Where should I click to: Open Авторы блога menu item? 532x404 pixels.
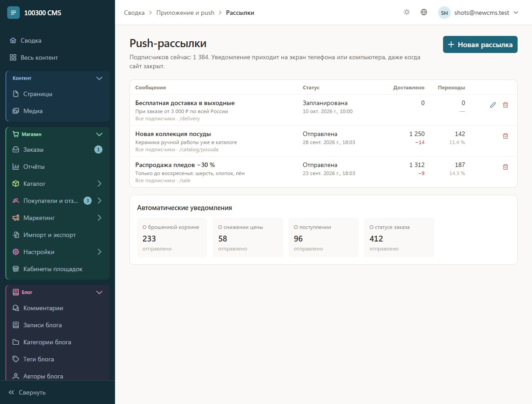58,376
